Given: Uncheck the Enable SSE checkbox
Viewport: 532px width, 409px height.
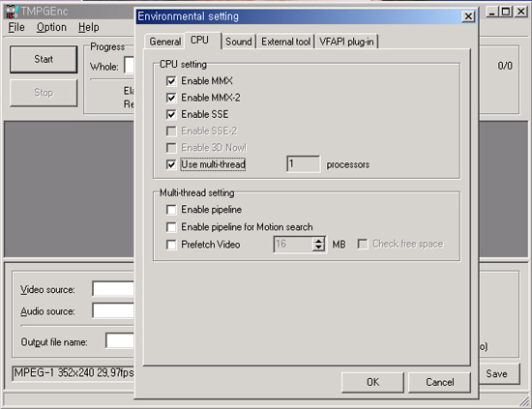Looking at the screenshot, I should pyautogui.click(x=171, y=114).
